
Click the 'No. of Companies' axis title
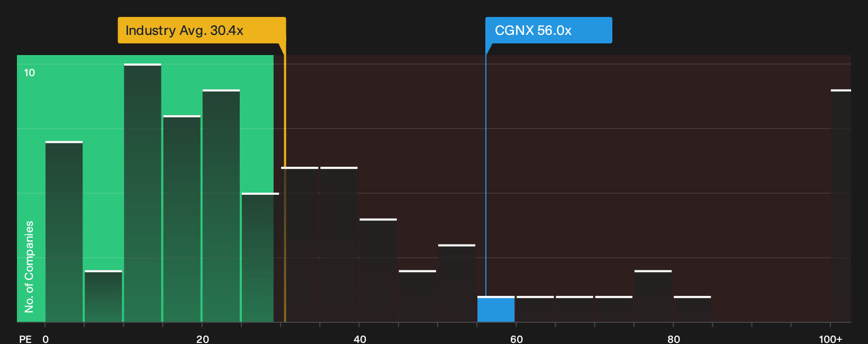[29, 266]
